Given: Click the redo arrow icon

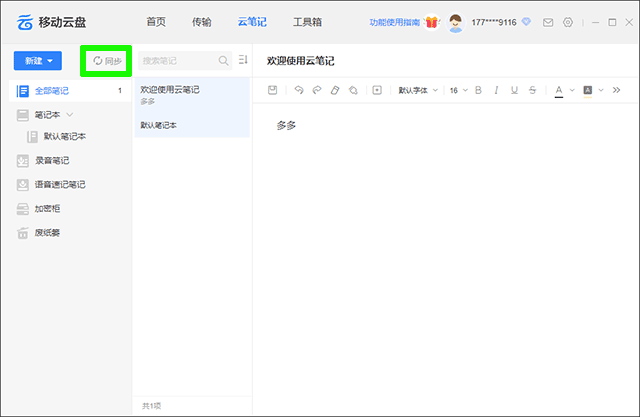Looking at the screenshot, I should tap(317, 90).
